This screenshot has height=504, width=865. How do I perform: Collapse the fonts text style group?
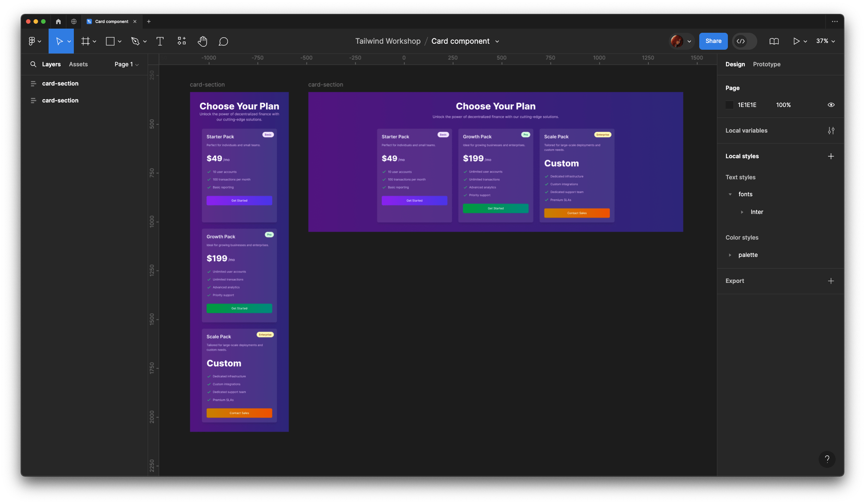click(x=730, y=194)
